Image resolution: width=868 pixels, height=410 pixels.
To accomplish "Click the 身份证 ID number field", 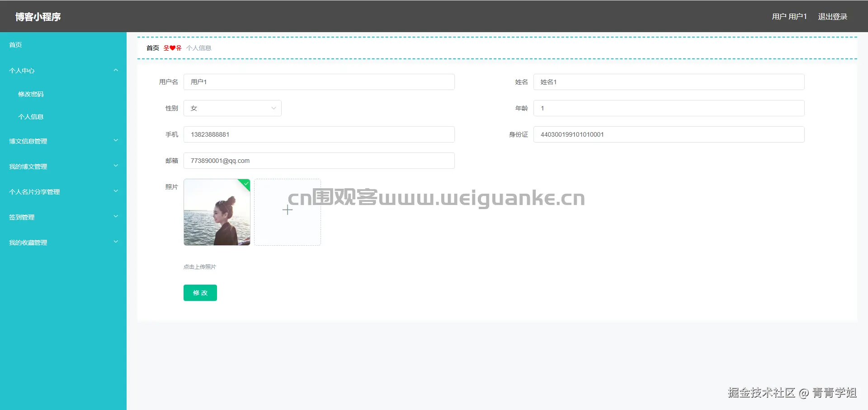I will pyautogui.click(x=669, y=134).
